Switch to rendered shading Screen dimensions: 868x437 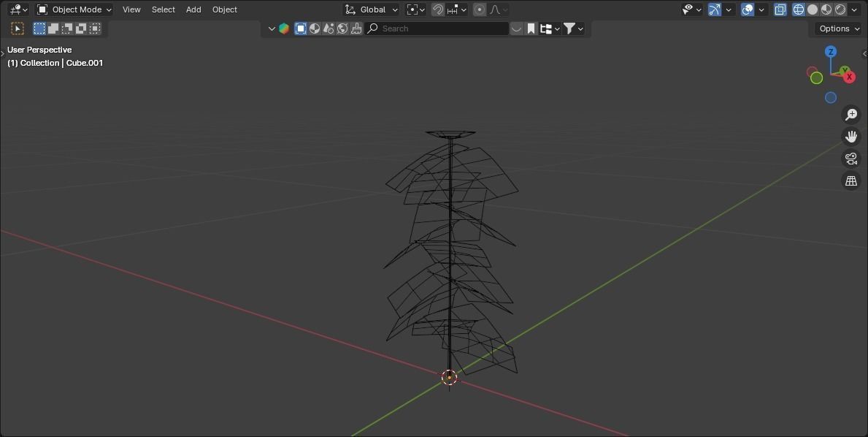pyautogui.click(x=840, y=9)
